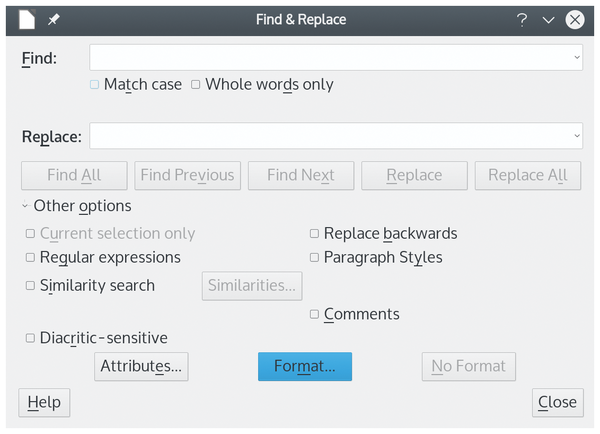Viewport: 600px width, 434px height.
Task: Pin the Find & Replace dialog
Action: 54,20
